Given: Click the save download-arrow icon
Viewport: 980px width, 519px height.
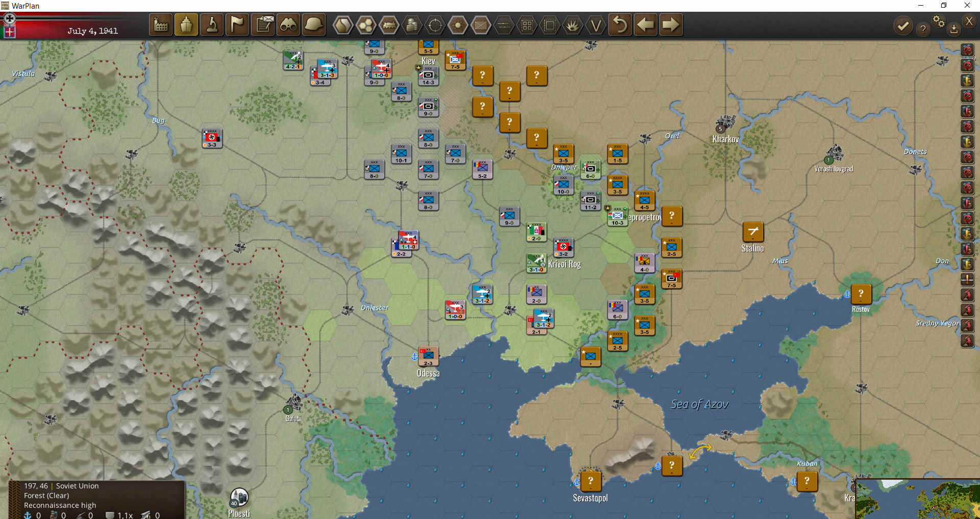Looking at the screenshot, I should (x=953, y=29).
